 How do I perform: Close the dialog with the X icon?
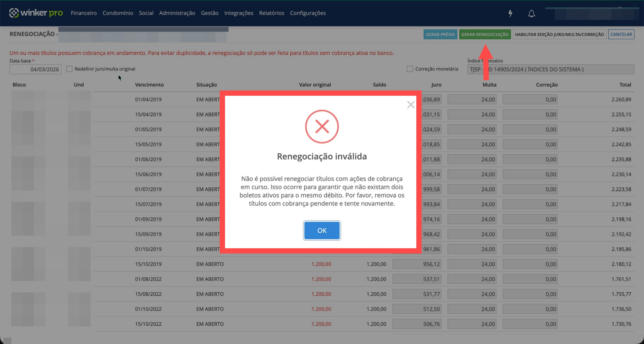tap(411, 105)
